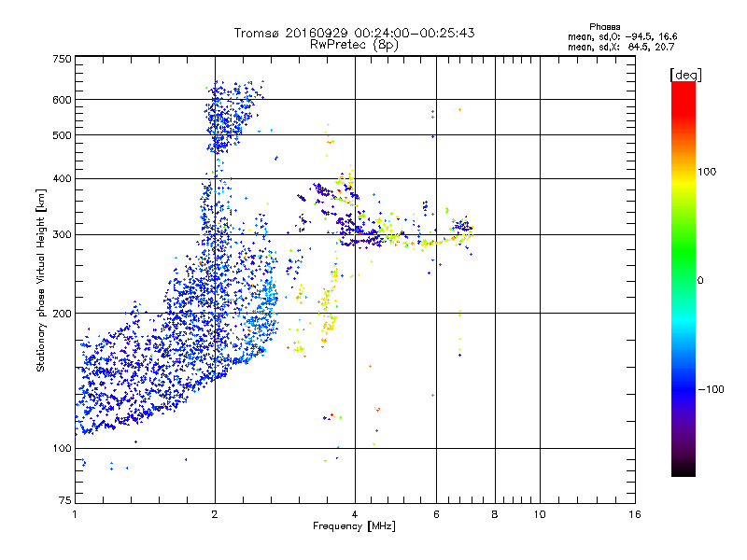Click the x-axis tick label '10'
The image size is (747, 560).
pos(540,514)
